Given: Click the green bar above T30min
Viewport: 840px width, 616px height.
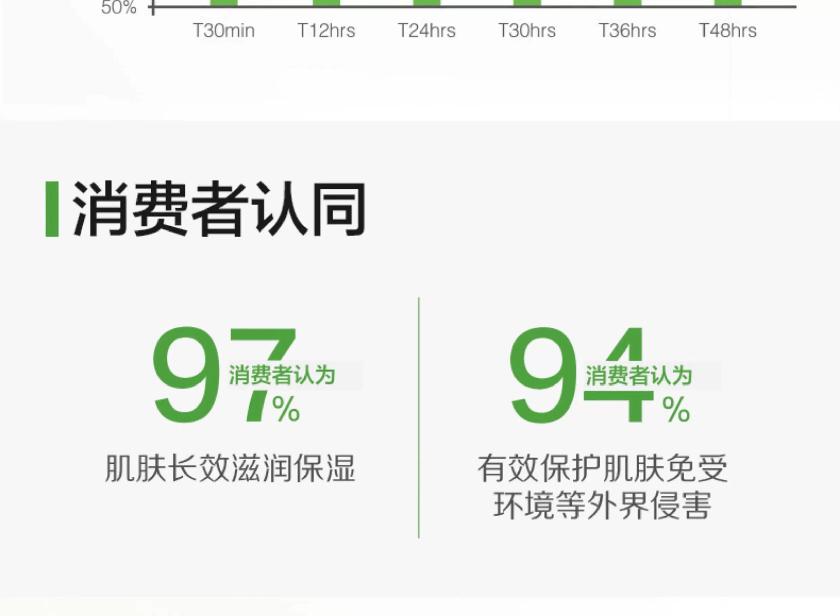Looking at the screenshot, I should click(224, 3).
